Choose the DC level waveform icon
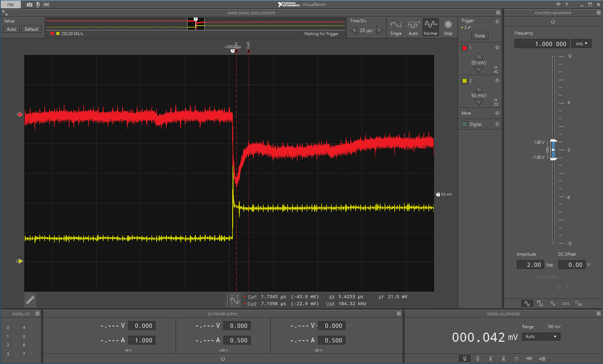The image size is (603, 364). pos(566,304)
